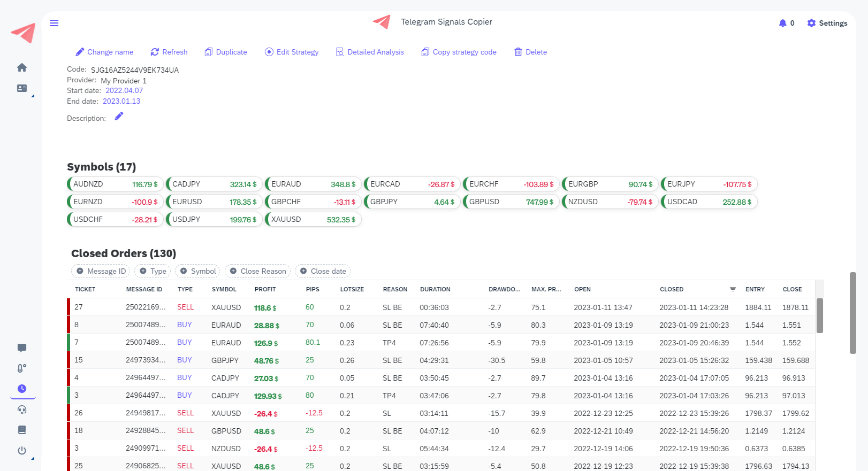Open the hamburger menu icon

54,23
